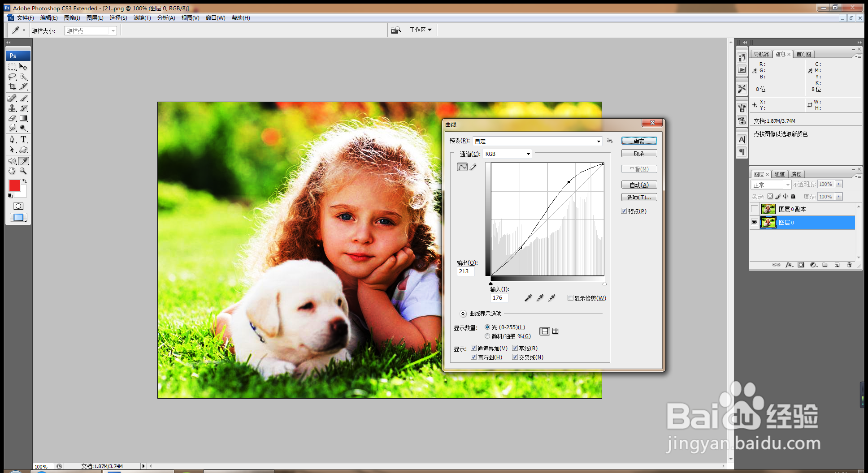Select the Path Selection tool
The width and height of the screenshot is (868, 473).
pyautogui.click(x=12, y=150)
